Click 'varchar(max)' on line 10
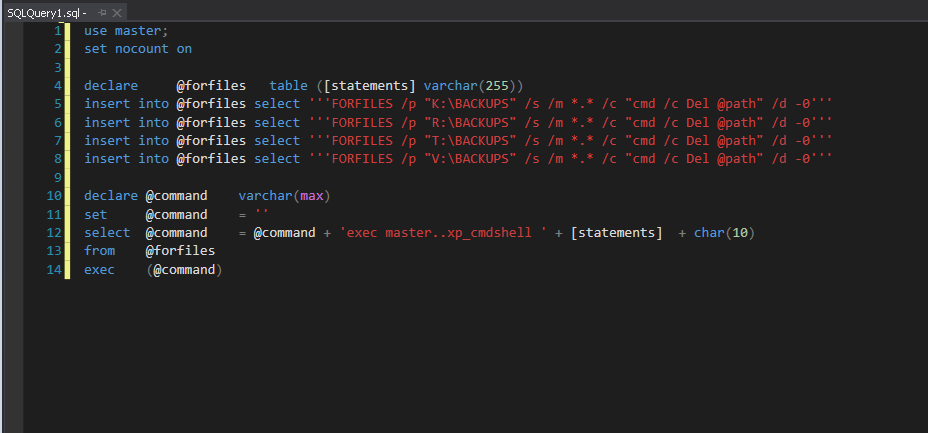The height and width of the screenshot is (433, 928). click(x=285, y=196)
